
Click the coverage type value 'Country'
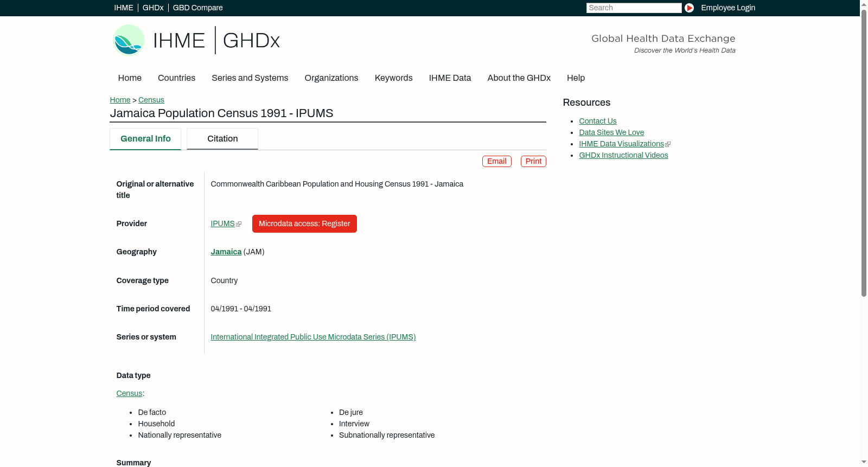click(x=224, y=280)
